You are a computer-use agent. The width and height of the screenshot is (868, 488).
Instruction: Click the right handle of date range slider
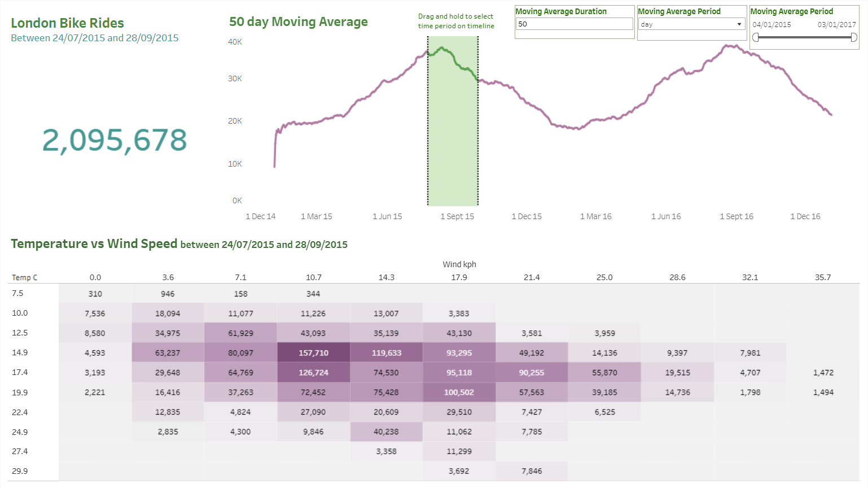(x=854, y=37)
